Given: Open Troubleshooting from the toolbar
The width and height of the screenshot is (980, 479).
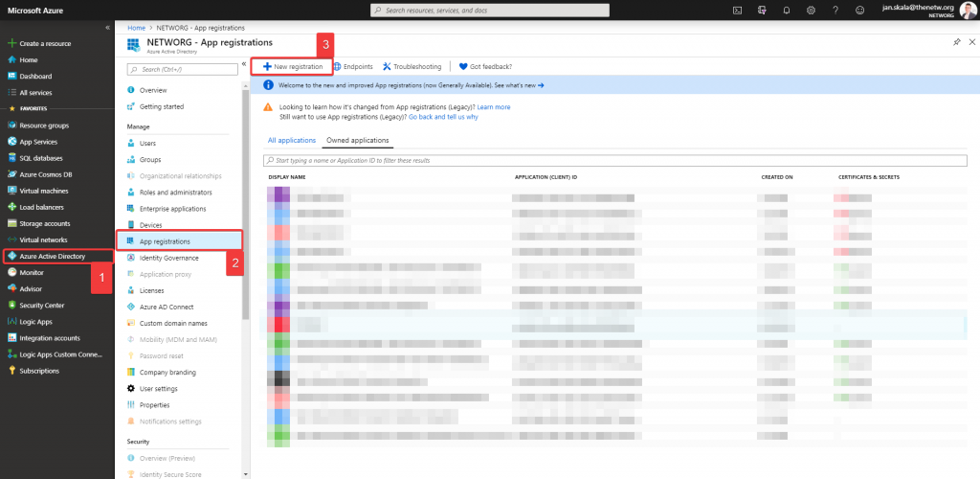Looking at the screenshot, I should click(x=412, y=66).
